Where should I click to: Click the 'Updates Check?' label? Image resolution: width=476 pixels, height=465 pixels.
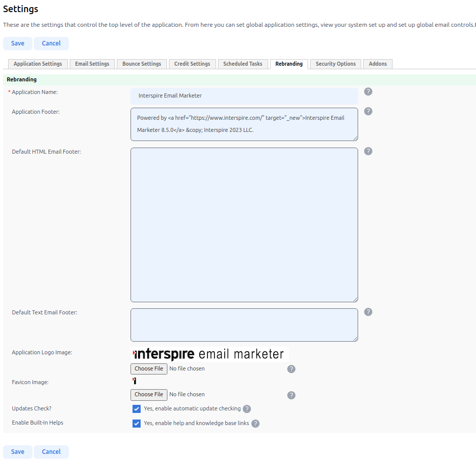(x=31, y=408)
